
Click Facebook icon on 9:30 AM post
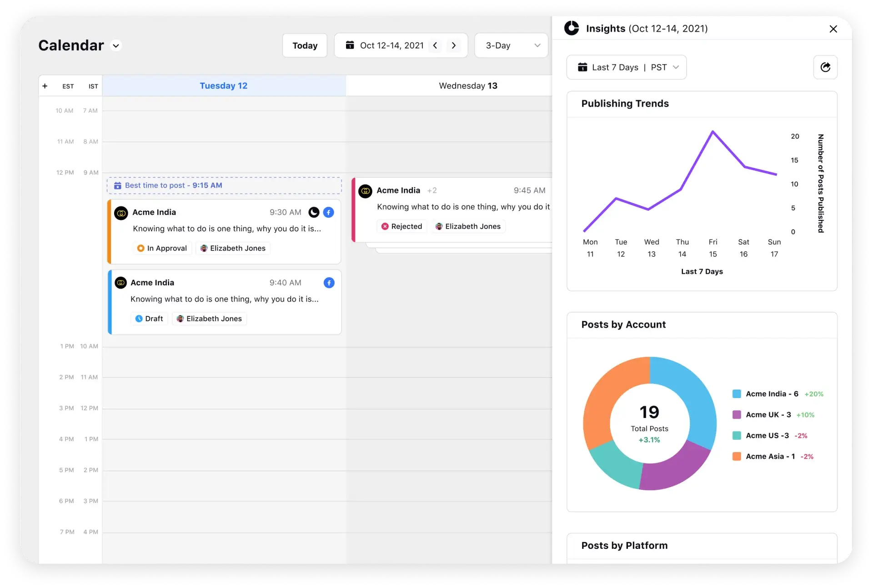[x=328, y=212]
